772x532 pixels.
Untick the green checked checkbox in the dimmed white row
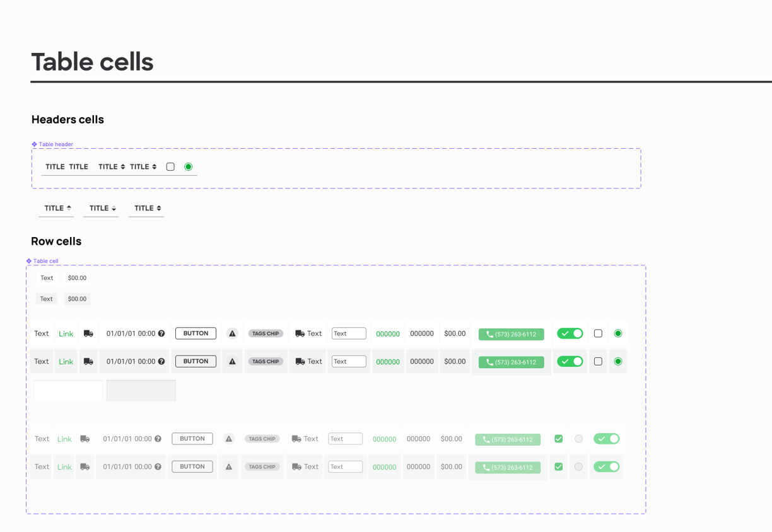559,439
